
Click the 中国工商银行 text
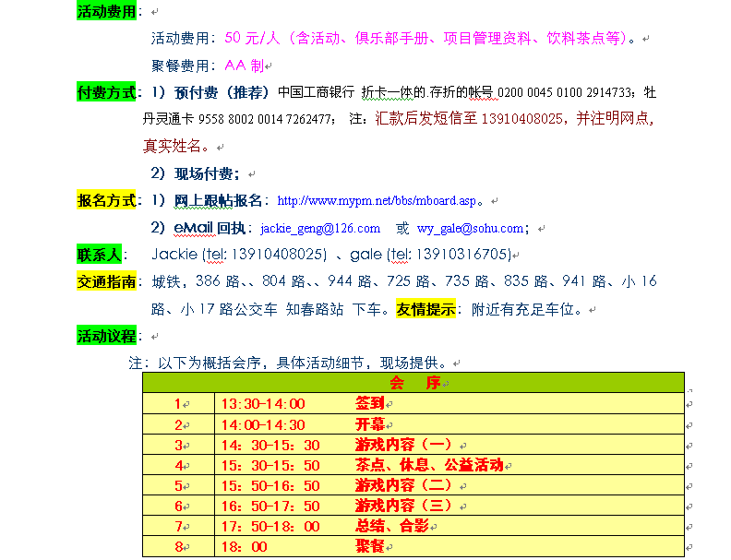point(316,92)
